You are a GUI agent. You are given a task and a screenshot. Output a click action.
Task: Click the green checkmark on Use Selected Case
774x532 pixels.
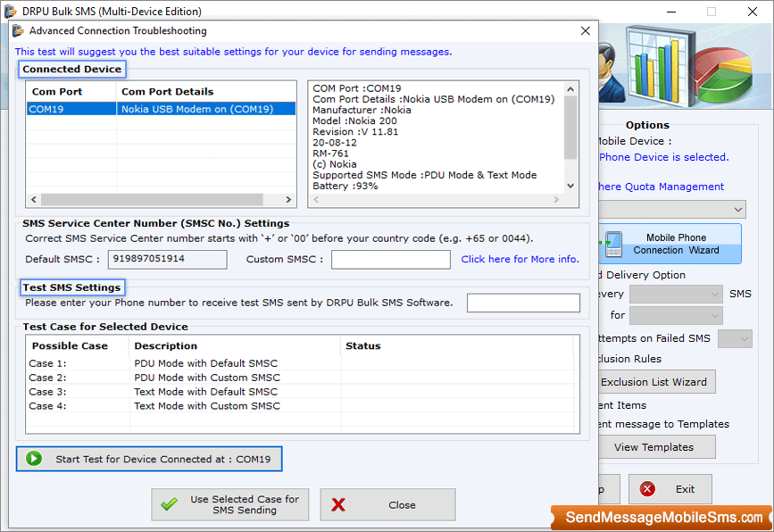pos(169,504)
